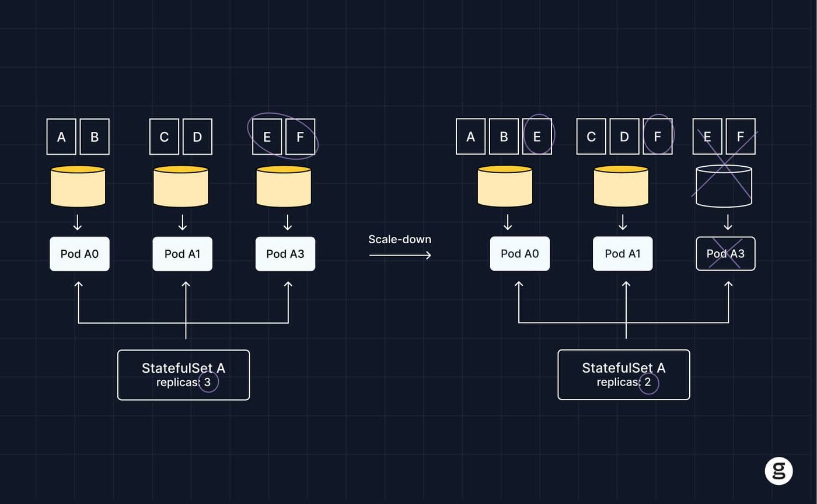Image resolution: width=817 pixels, height=504 pixels.
Task: Select the StatefulSet A box with replicas 2
Action: coord(624,375)
